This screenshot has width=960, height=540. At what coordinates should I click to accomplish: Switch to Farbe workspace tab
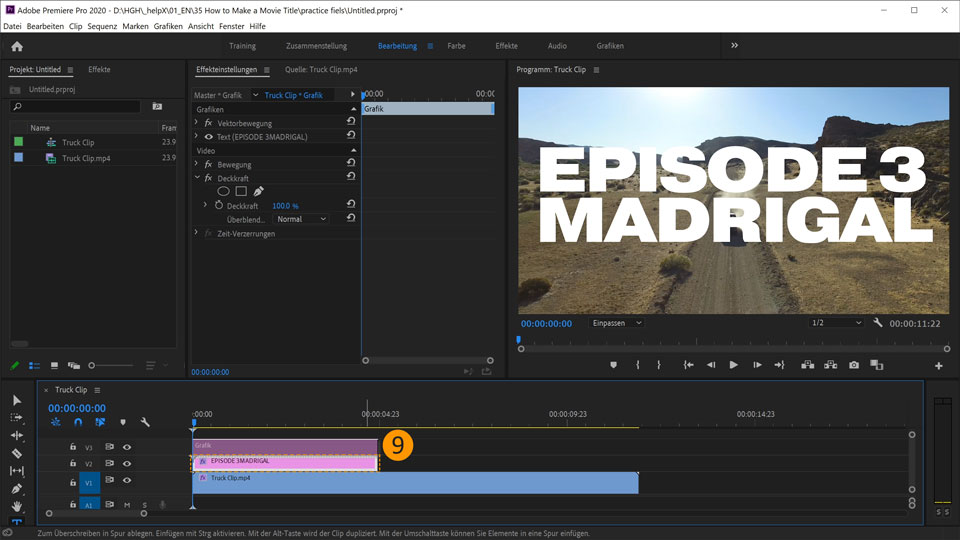tap(456, 46)
